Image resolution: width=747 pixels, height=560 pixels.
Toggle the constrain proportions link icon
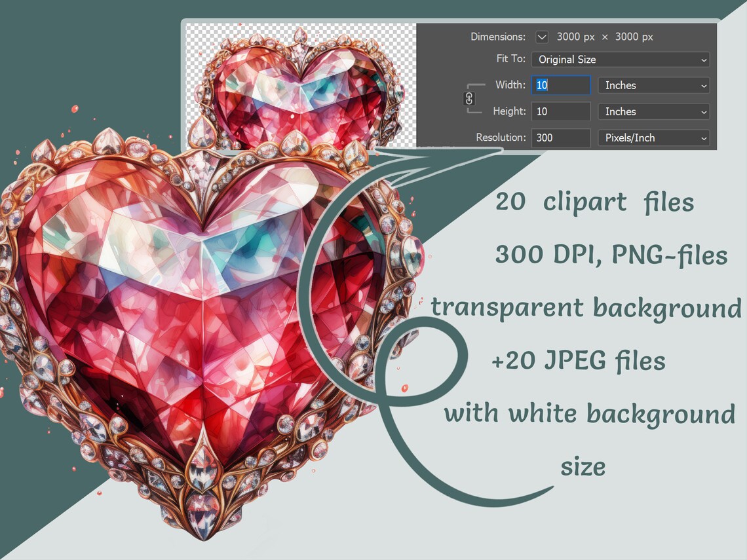pos(469,98)
